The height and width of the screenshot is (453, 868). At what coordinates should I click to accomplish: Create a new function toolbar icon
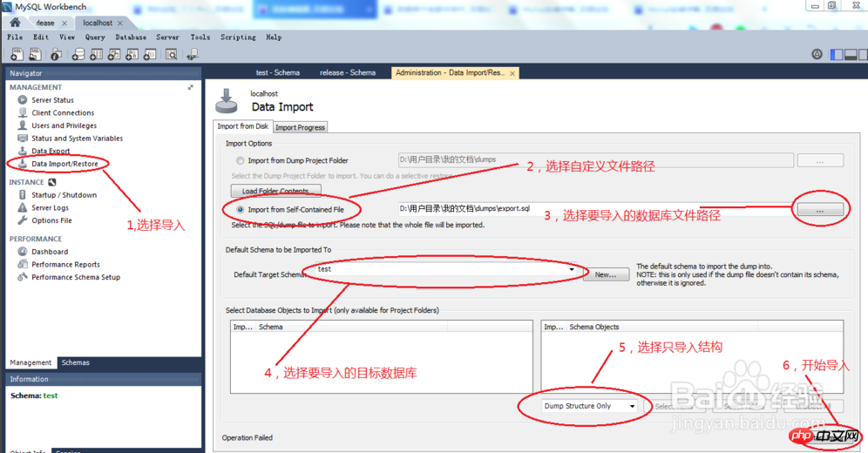150,54
